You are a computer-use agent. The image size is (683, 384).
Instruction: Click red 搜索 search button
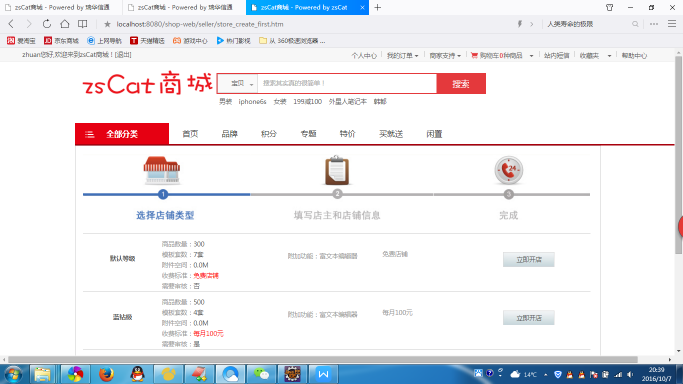click(x=461, y=83)
